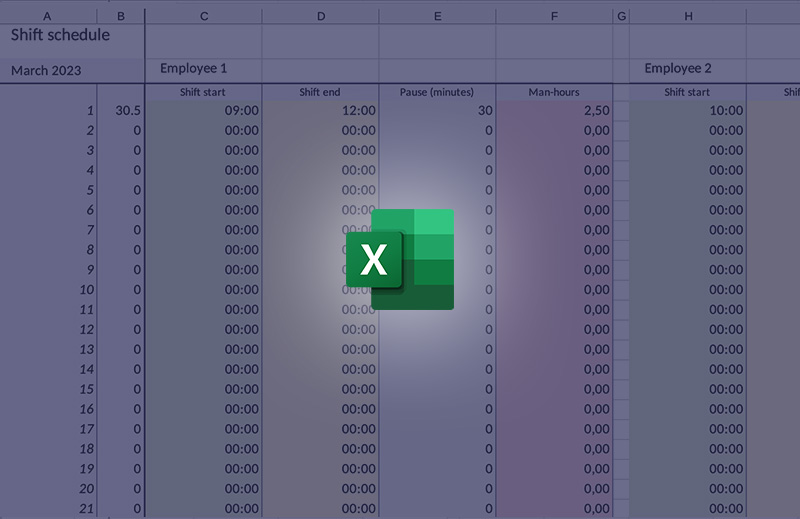
Task: Select the pause cell showing 30
Action: pos(437,110)
